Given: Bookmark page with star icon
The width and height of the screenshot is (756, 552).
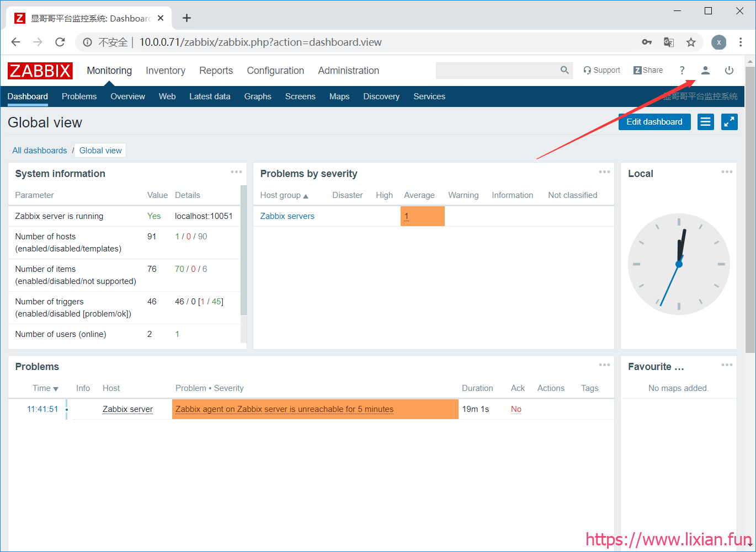Looking at the screenshot, I should [x=691, y=42].
